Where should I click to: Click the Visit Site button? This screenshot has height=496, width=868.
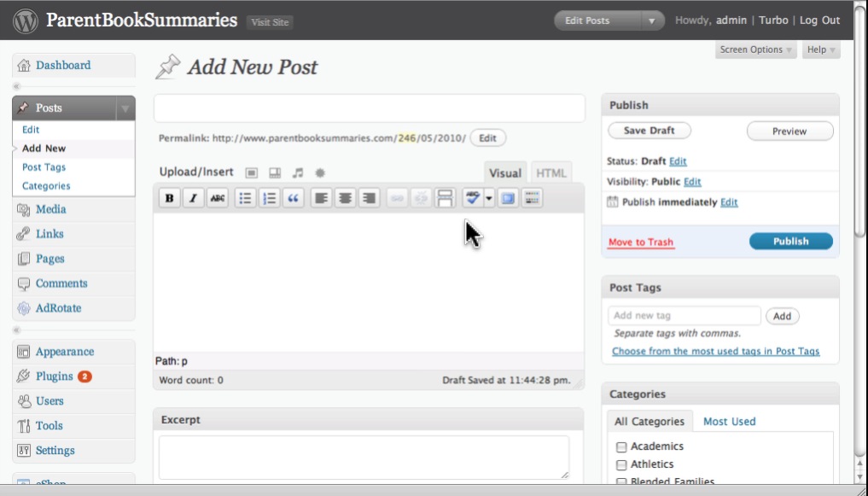270,22
